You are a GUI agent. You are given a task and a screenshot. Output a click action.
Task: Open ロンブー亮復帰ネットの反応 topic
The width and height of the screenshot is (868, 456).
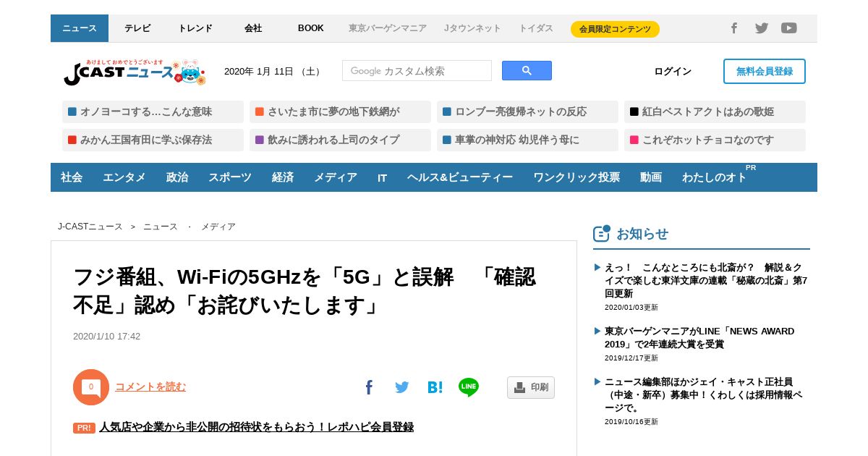527,111
